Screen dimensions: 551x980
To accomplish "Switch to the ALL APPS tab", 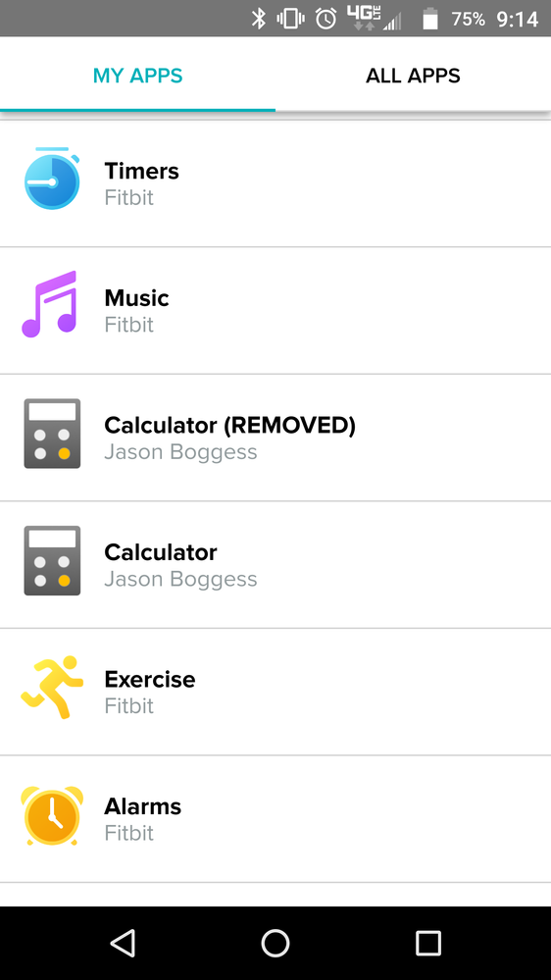I will click(x=413, y=76).
